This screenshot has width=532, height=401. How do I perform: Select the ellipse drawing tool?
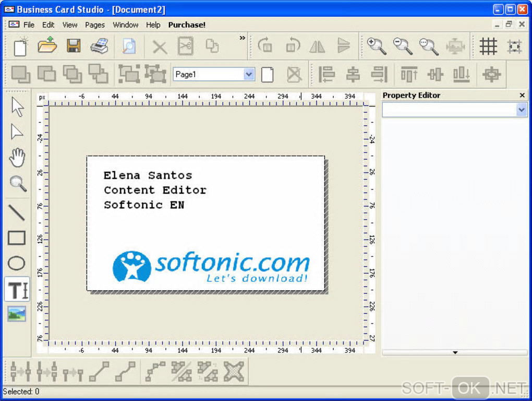[x=17, y=263]
